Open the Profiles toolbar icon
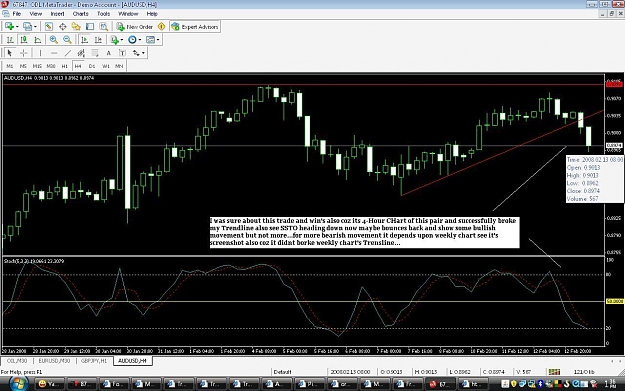Viewport: 625px width, 391px height. [x=27, y=27]
